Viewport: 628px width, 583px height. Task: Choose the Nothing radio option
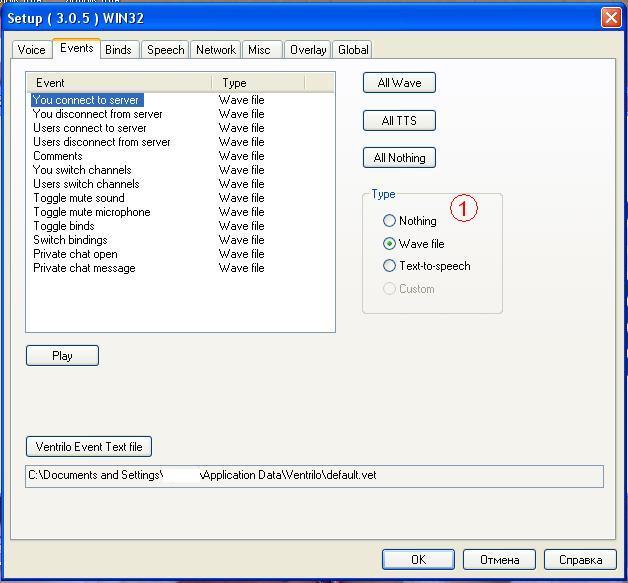(410, 221)
